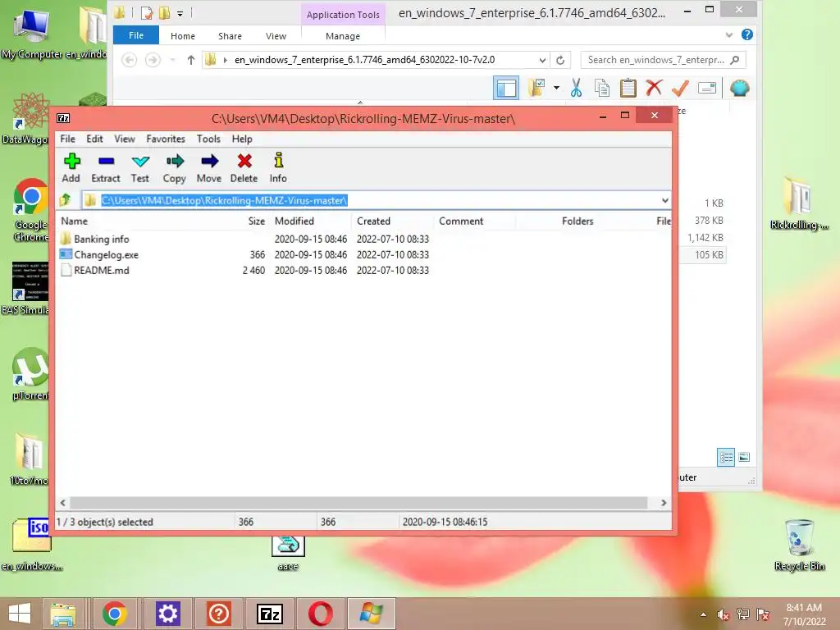
Task: Open Explorer Manage tab
Action: pyautogui.click(x=343, y=36)
